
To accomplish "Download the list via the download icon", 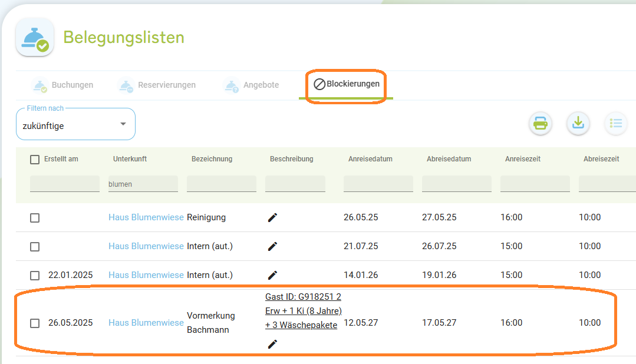I will point(578,123).
